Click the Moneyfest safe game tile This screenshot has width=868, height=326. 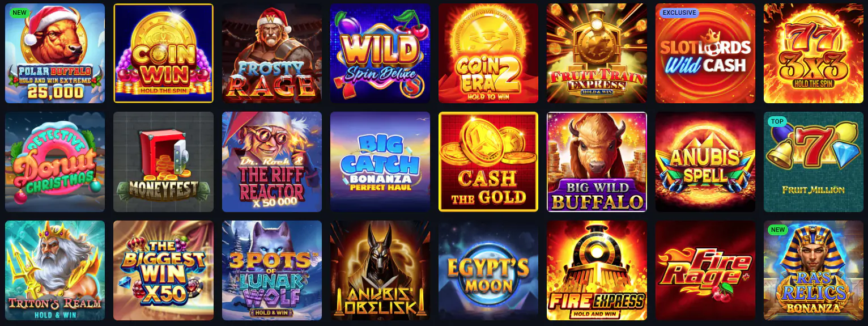pos(163,162)
